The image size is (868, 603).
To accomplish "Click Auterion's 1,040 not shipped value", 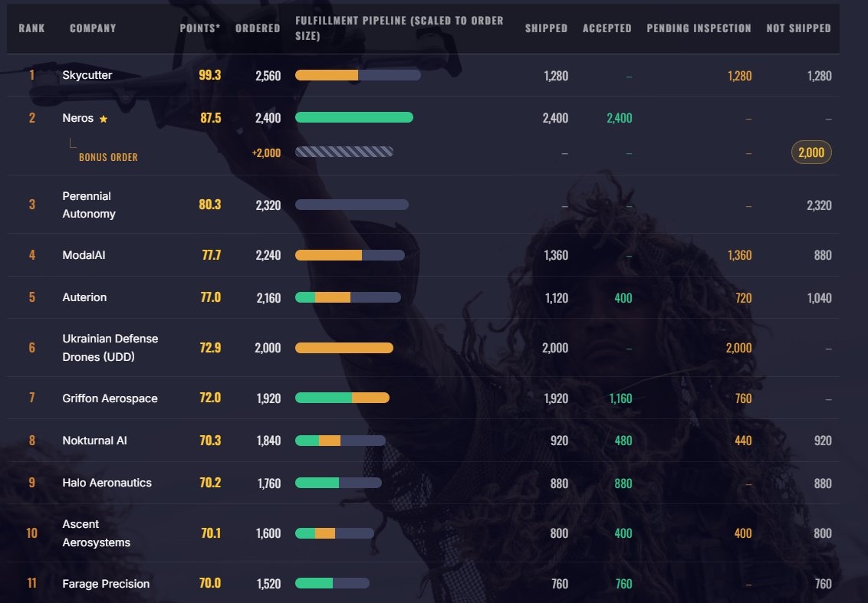I will click(819, 298).
